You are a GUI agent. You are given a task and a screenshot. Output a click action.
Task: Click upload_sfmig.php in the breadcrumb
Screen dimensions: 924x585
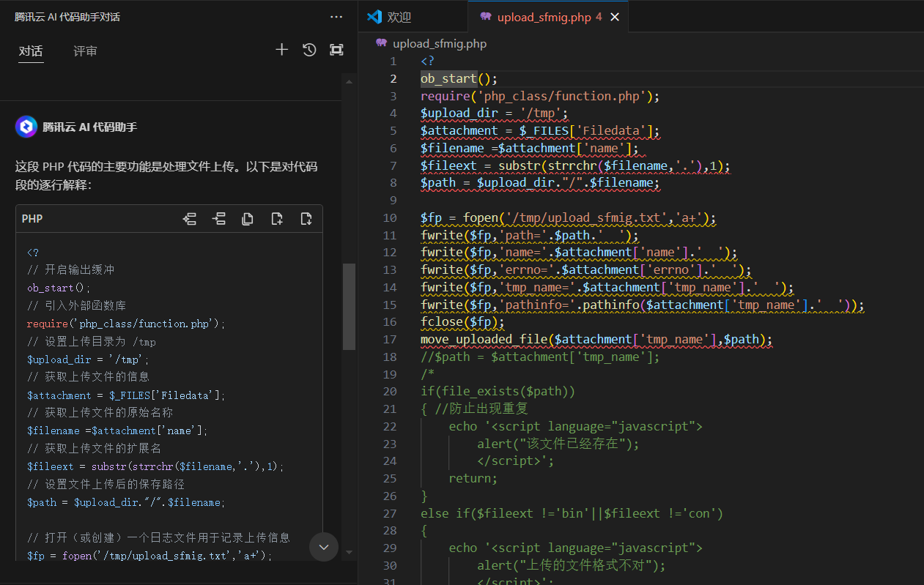tap(439, 43)
